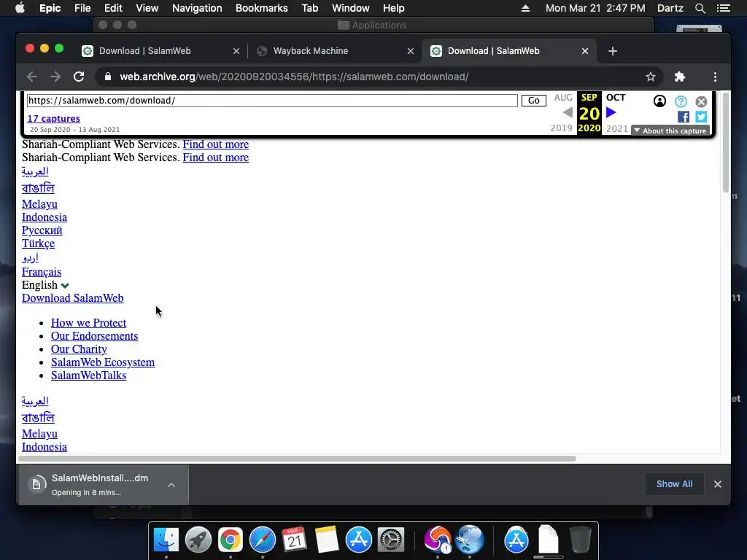Close the Wayback toolbar
747x560 pixels.
[x=701, y=101]
